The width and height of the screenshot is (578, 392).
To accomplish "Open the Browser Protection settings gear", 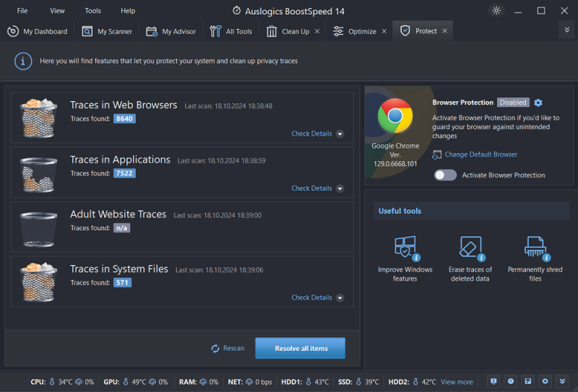I will (538, 103).
